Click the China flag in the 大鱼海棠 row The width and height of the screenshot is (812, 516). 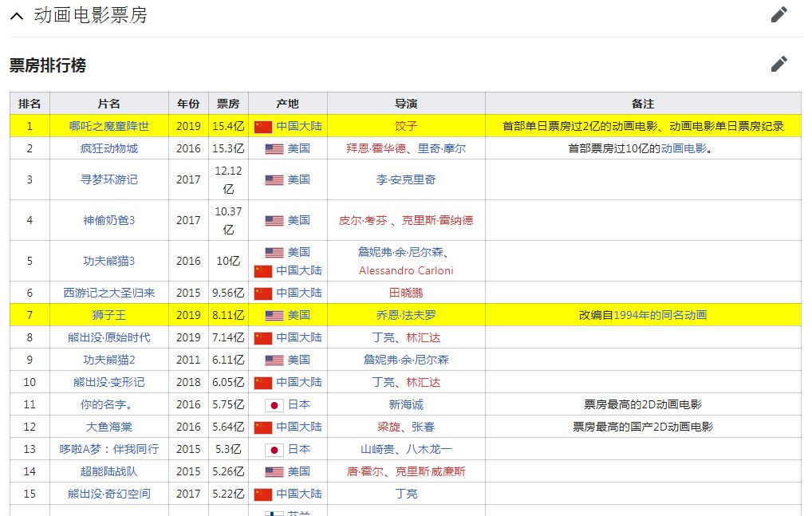263,427
